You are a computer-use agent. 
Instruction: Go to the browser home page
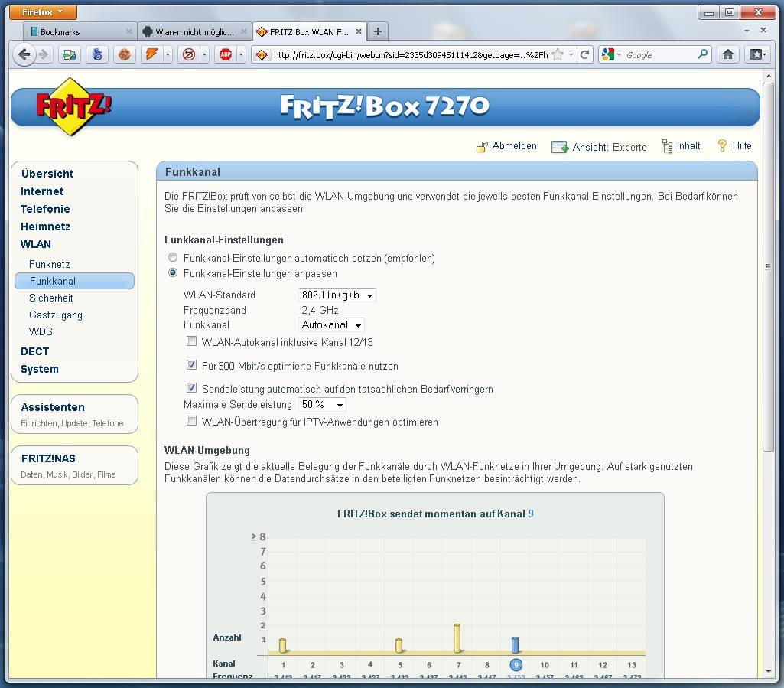[x=728, y=54]
